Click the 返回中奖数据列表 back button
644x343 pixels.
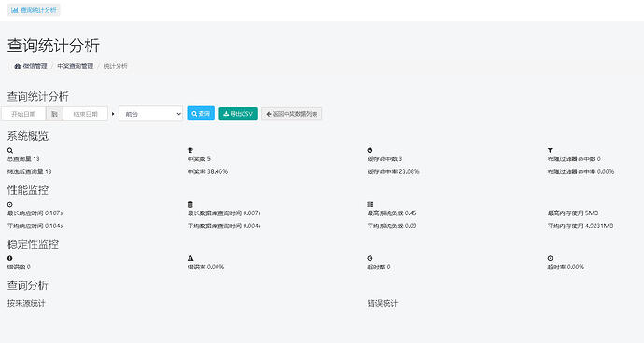click(291, 114)
